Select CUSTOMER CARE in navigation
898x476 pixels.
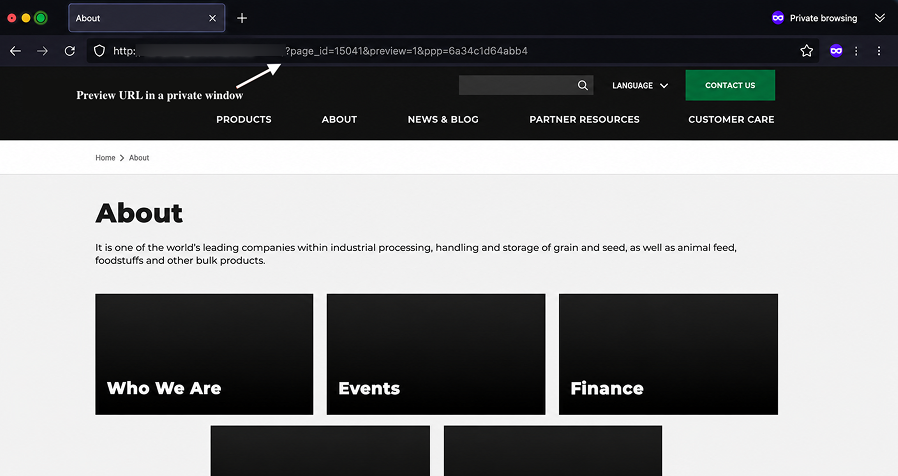point(731,119)
